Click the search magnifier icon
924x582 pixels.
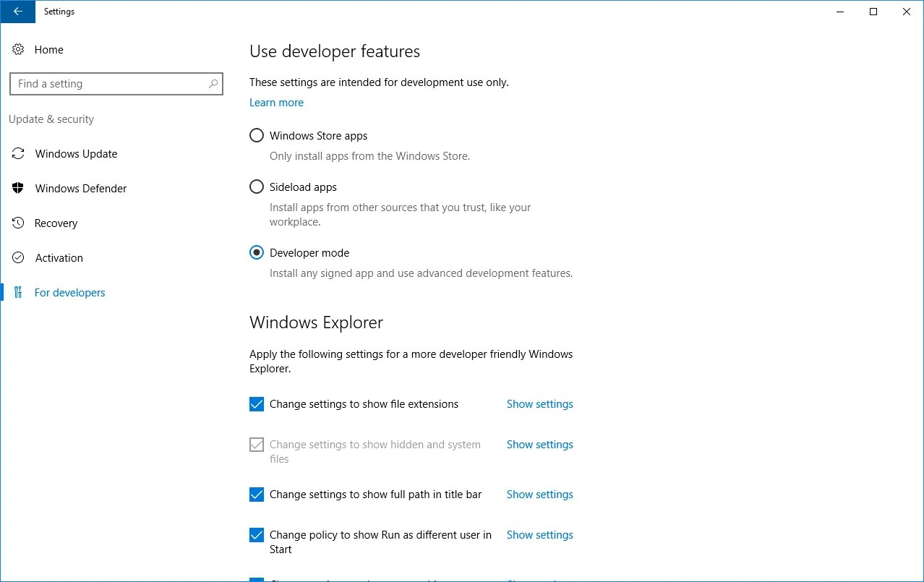213,84
